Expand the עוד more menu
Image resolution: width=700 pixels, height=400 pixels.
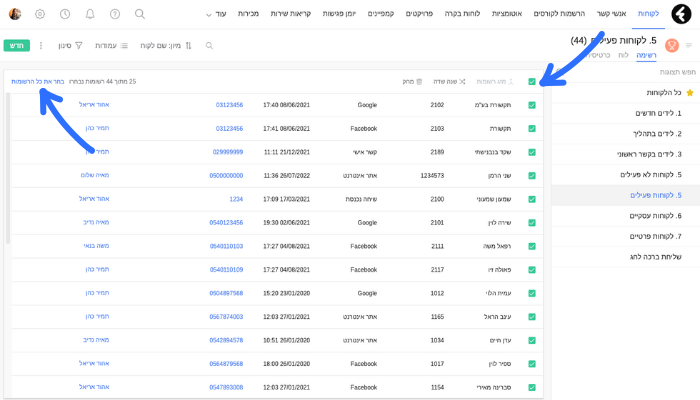[216, 14]
